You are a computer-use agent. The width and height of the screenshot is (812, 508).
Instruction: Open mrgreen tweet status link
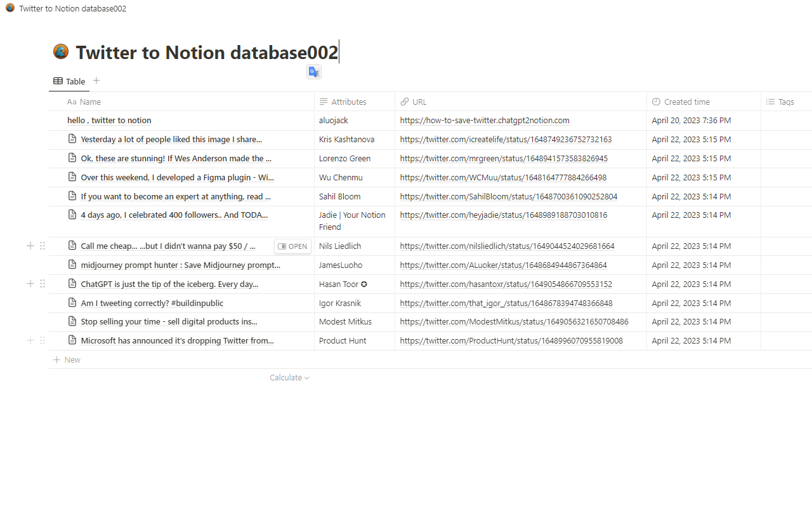pyautogui.click(x=504, y=158)
